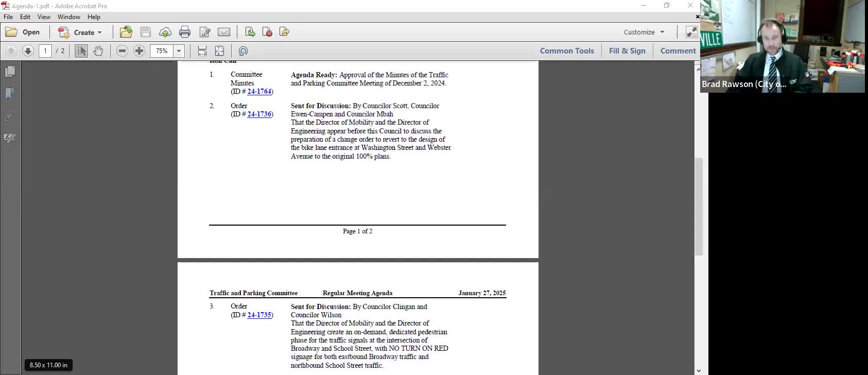
Task: Click the open folder with arrow icon
Action: (x=126, y=32)
